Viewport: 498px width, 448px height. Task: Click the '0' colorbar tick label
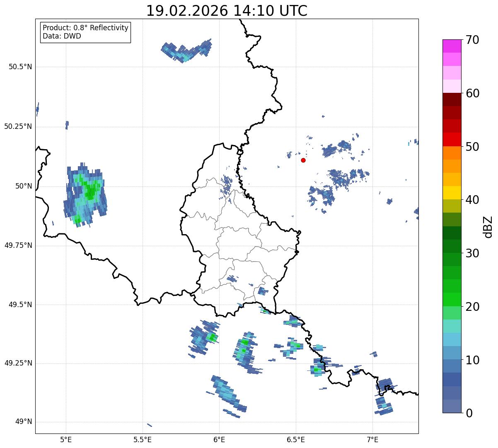click(x=469, y=413)
